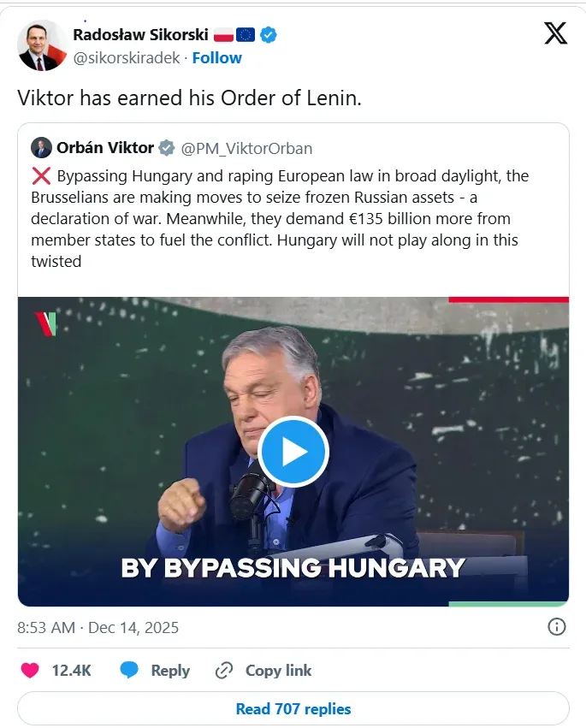This screenshot has width=586, height=728.
Task: Open the X logo link
Action: pyautogui.click(x=555, y=33)
